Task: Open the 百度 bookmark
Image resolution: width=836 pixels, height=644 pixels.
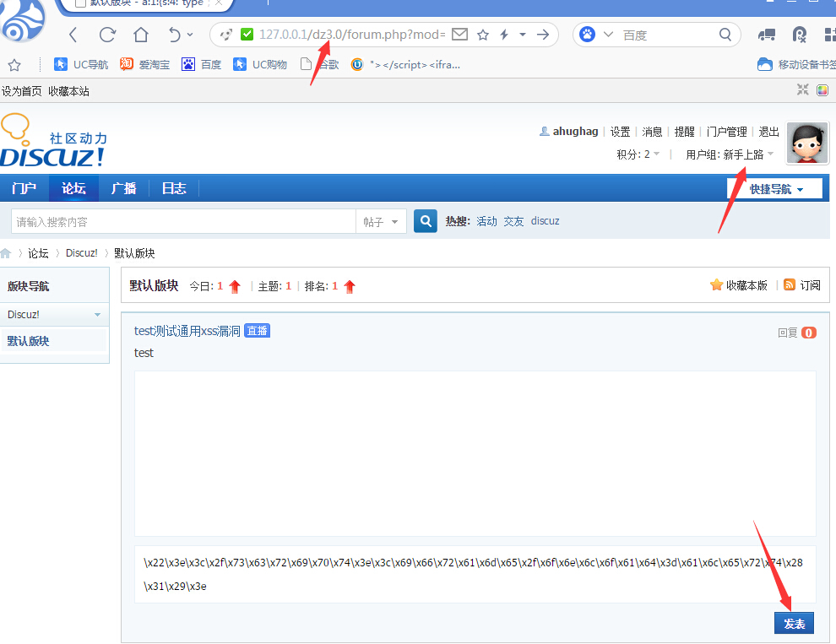Action: point(202,64)
